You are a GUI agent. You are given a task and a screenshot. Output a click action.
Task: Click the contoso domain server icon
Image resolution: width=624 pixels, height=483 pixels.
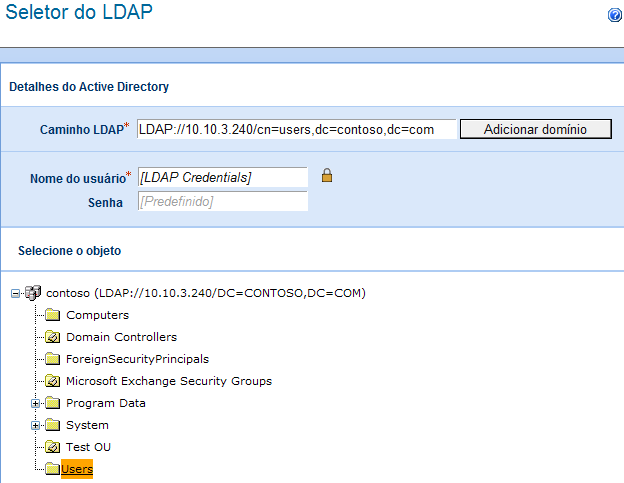coord(34,293)
